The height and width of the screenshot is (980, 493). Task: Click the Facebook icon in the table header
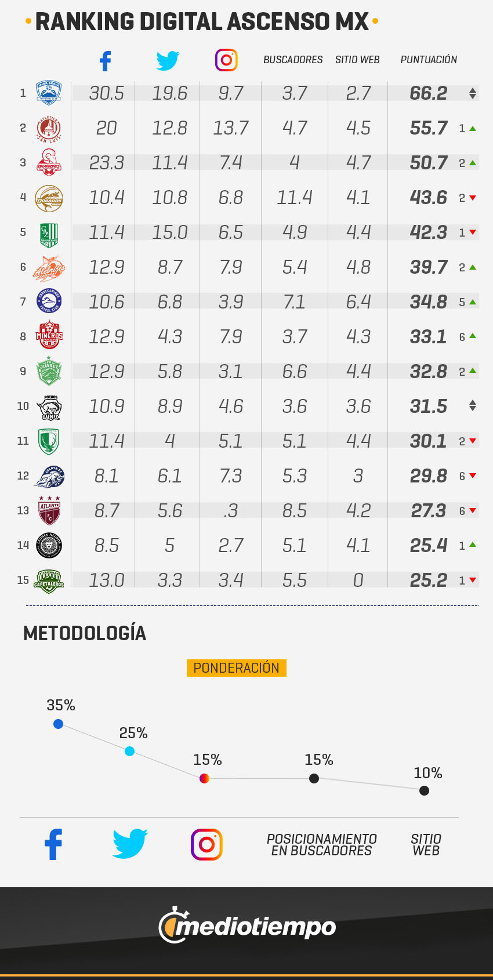pos(106,61)
